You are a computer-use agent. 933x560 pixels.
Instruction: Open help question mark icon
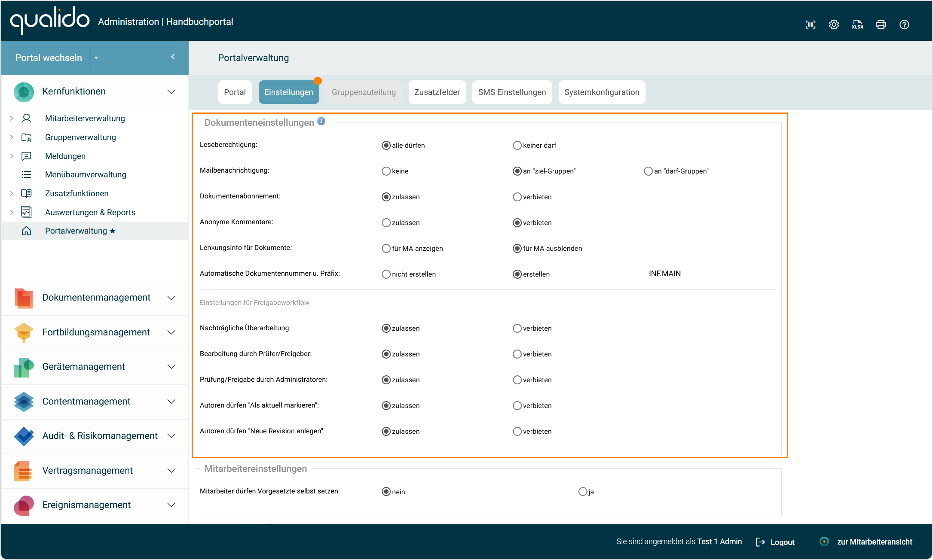904,24
